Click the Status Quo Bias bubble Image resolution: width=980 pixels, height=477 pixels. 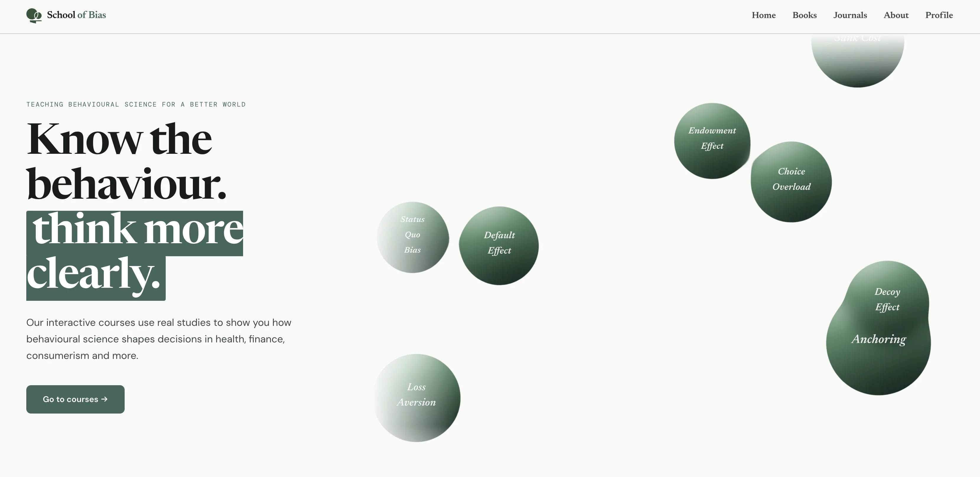[412, 236]
